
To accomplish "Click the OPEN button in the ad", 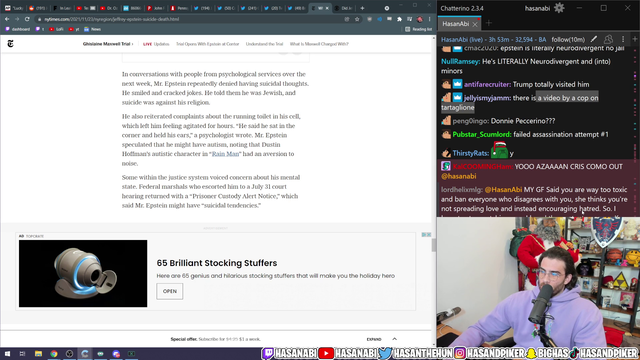I will (170, 291).
